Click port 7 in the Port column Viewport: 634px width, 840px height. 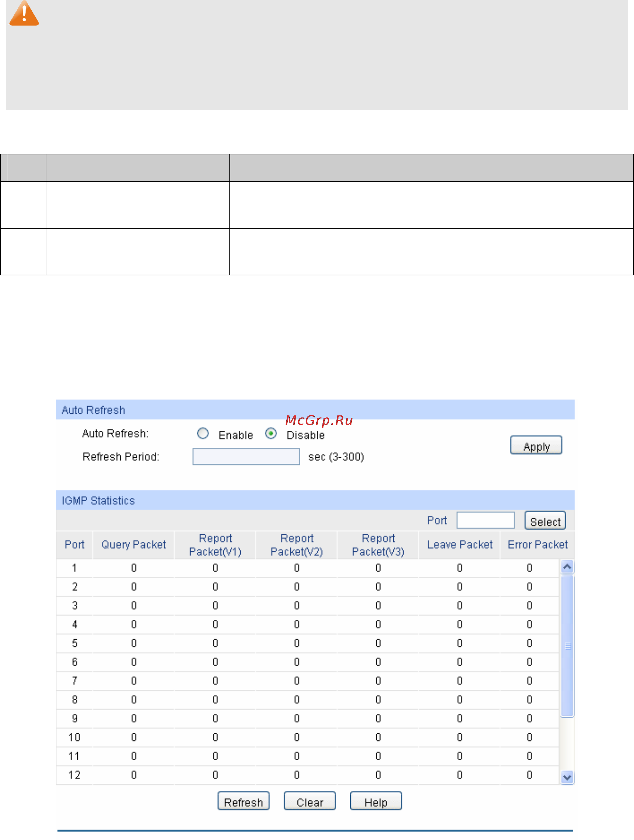74,681
